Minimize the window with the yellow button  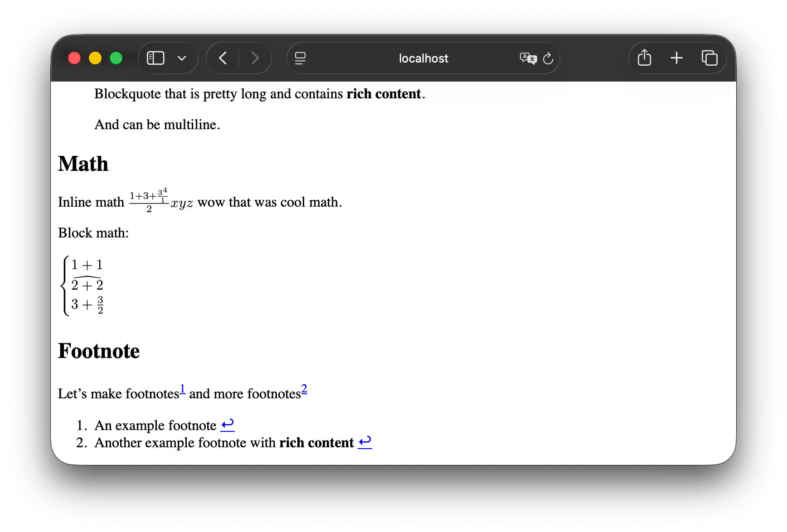(95, 58)
